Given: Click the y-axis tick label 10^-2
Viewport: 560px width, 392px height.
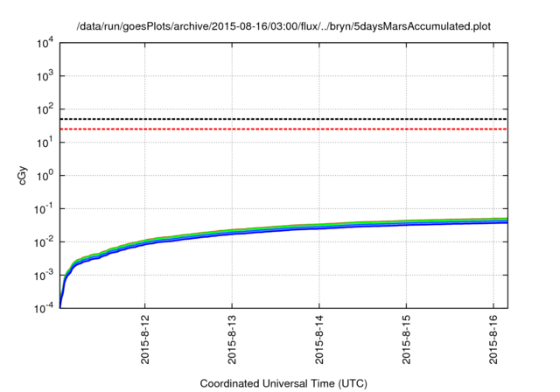Looking at the screenshot, I should (43, 241).
